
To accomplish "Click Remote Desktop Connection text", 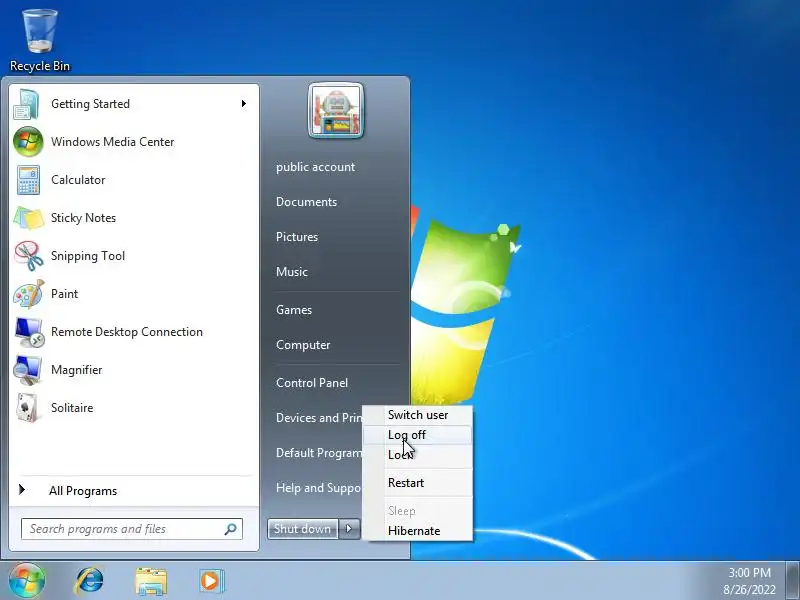I will click(127, 332).
